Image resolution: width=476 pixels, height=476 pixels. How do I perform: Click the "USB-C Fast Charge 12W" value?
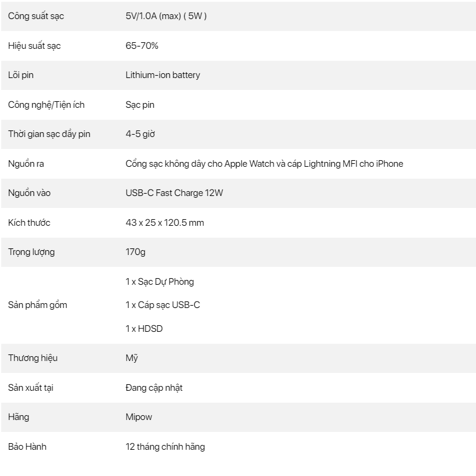(175, 193)
